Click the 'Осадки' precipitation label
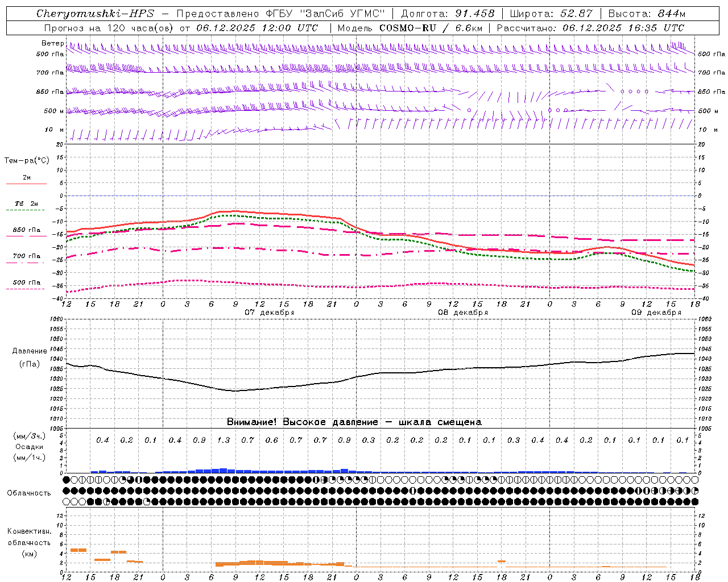The height and width of the screenshot is (582, 728). pos(30,447)
